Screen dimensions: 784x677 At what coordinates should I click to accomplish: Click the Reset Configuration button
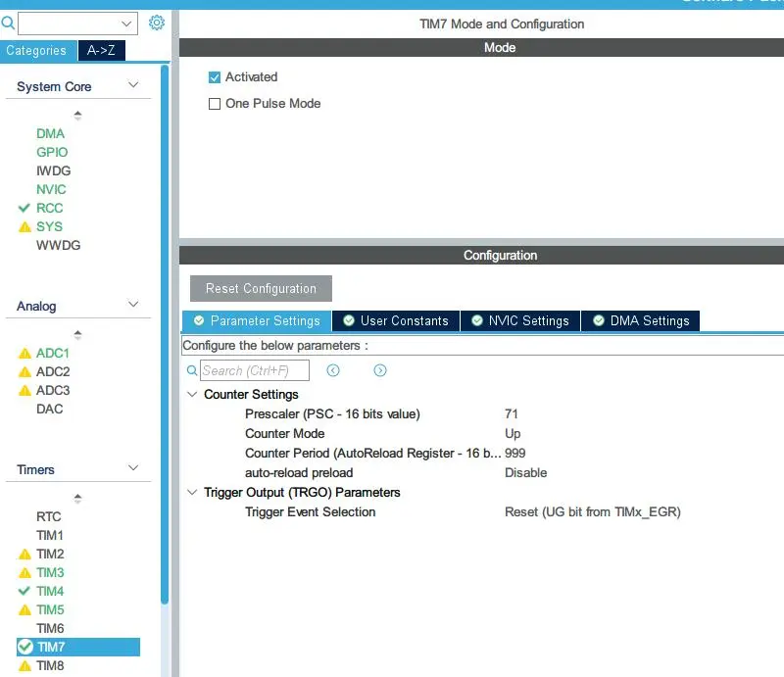261,289
